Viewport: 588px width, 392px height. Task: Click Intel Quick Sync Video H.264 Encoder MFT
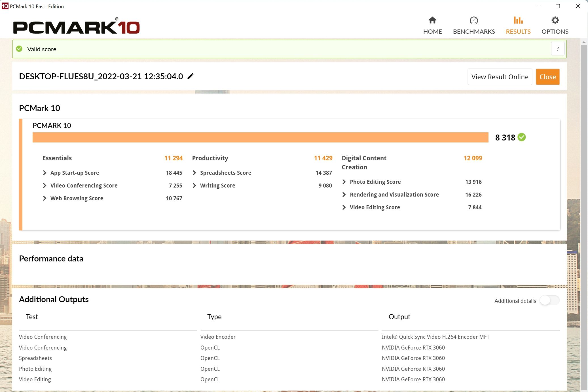(x=435, y=337)
